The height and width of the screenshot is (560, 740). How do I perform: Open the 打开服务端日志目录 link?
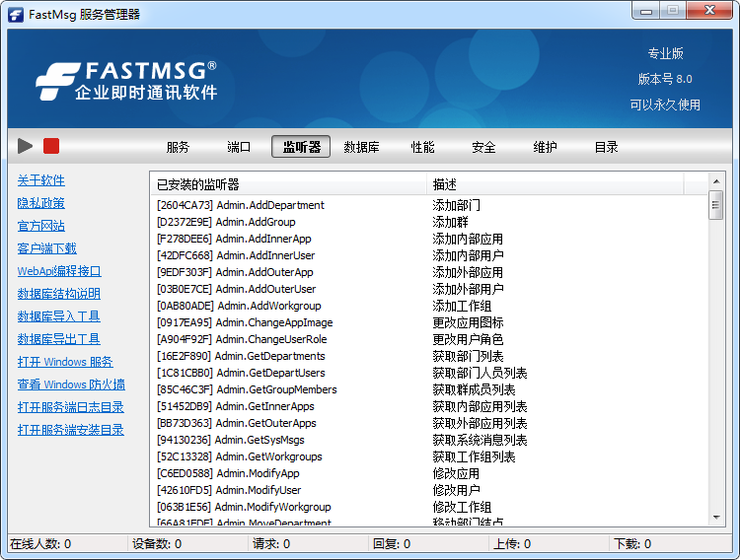[71, 406]
